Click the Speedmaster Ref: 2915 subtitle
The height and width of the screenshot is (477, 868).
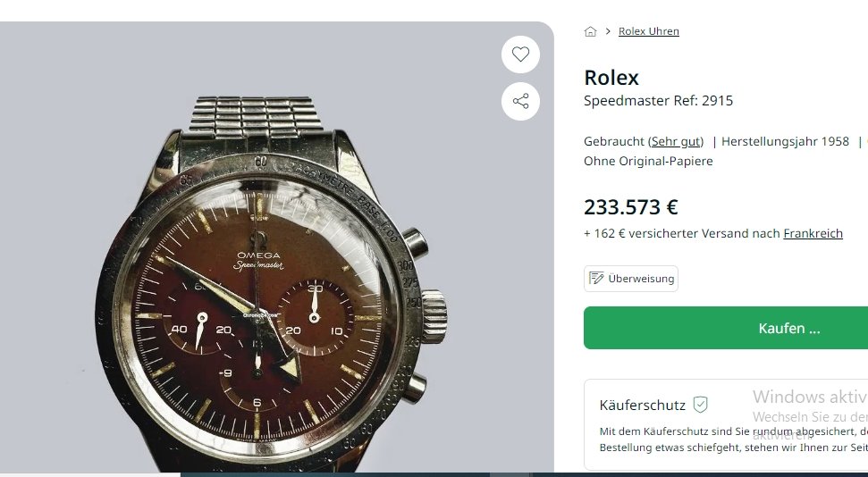coord(658,101)
